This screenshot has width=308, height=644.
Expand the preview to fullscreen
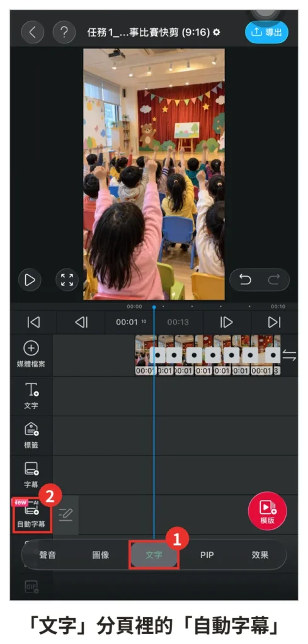[x=67, y=280]
